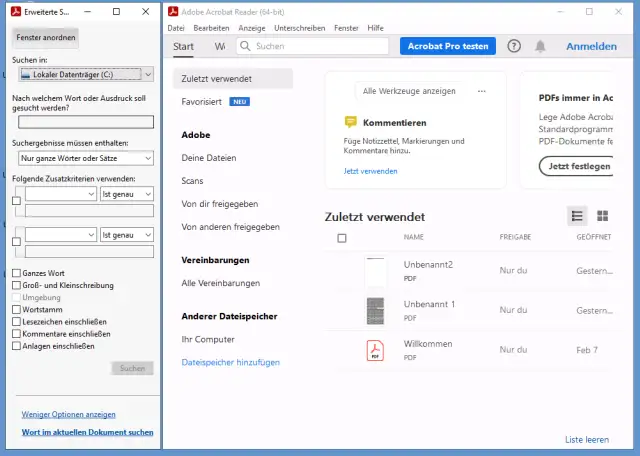Check Anlagen einschließen
Image resolution: width=640 pixels, height=456 pixels.
click(x=16, y=346)
